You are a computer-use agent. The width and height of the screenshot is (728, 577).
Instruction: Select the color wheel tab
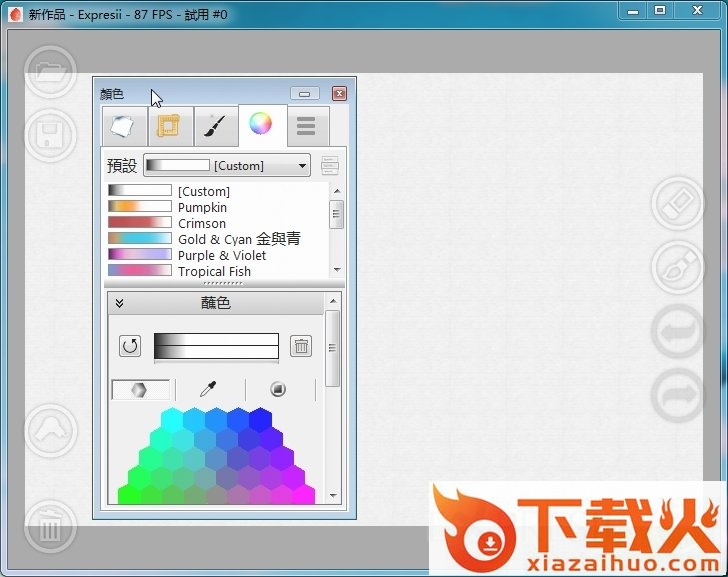point(262,125)
